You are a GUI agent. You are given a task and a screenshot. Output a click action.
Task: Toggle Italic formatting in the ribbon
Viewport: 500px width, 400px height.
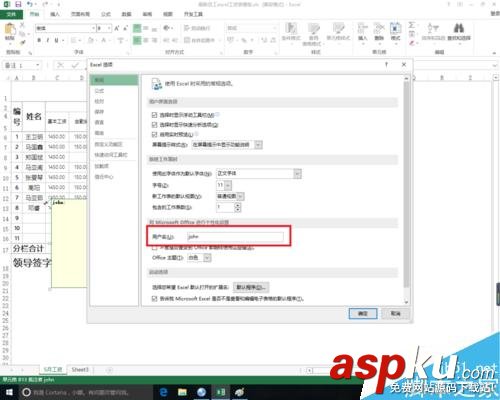click(48, 40)
